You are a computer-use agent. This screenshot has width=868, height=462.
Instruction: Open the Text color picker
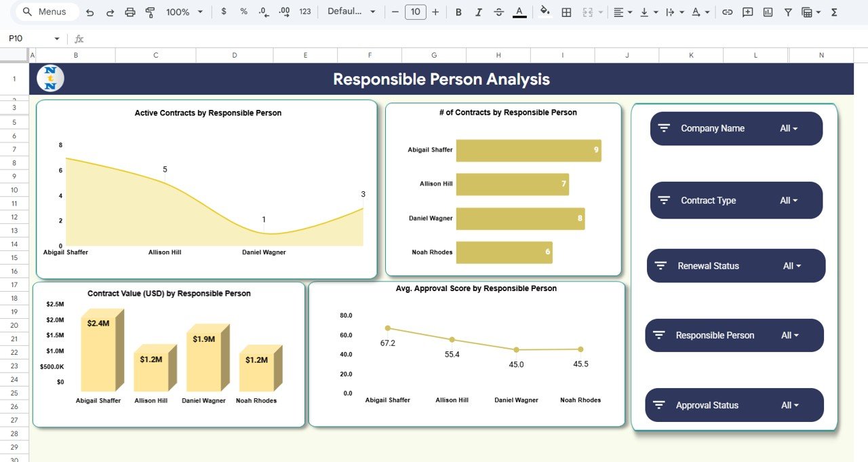tap(519, 12)
